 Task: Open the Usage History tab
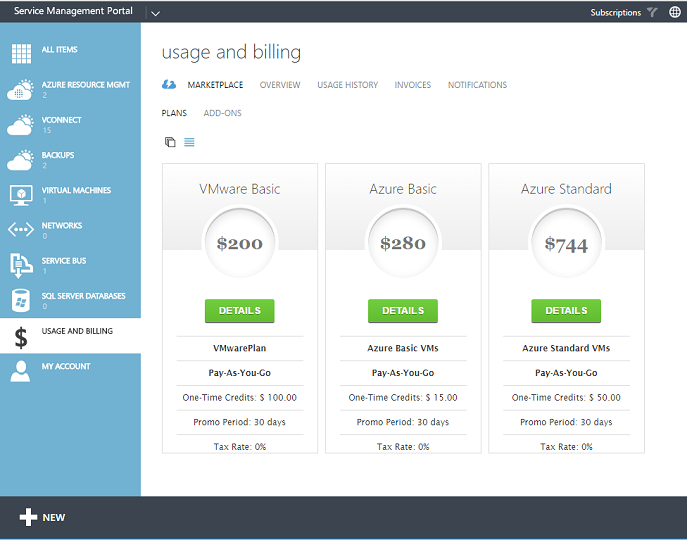pos(347,85)
